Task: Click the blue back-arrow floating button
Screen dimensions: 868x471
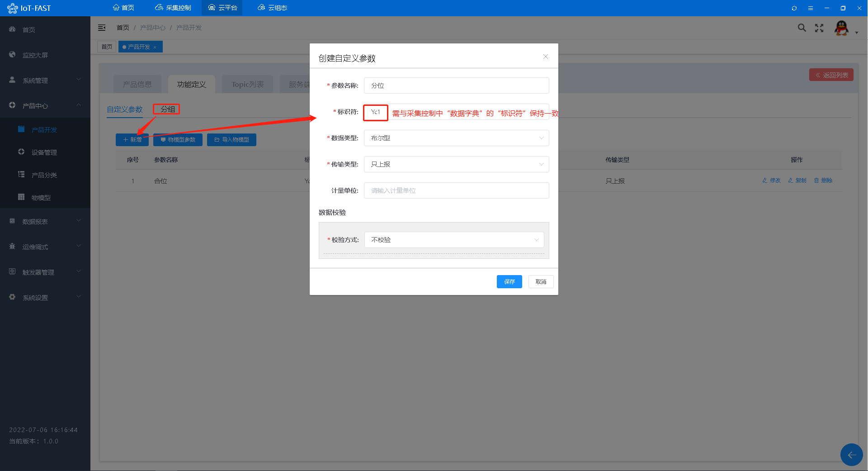Action: click(x=852, y=455)
